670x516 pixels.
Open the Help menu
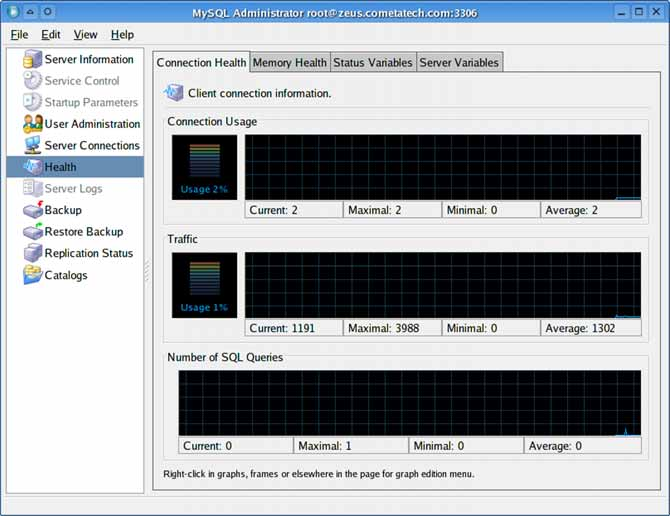click(x=122, y=35)
